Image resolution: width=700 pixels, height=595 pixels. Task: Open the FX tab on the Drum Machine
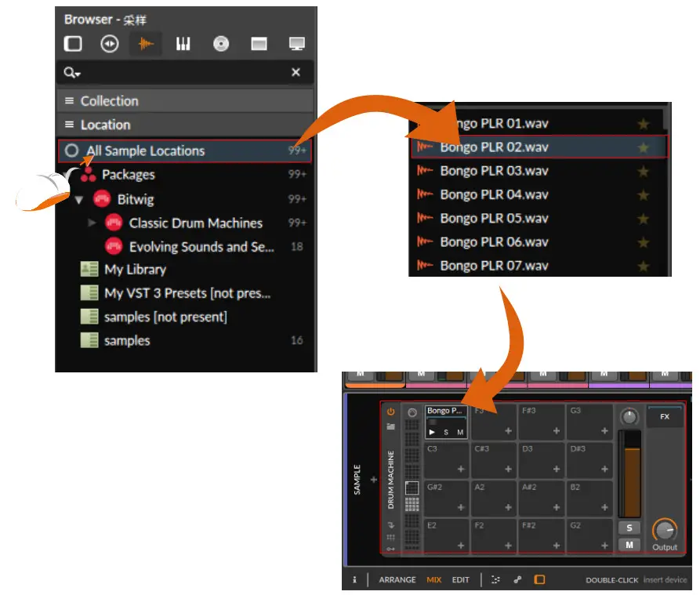tap(666, 415)
